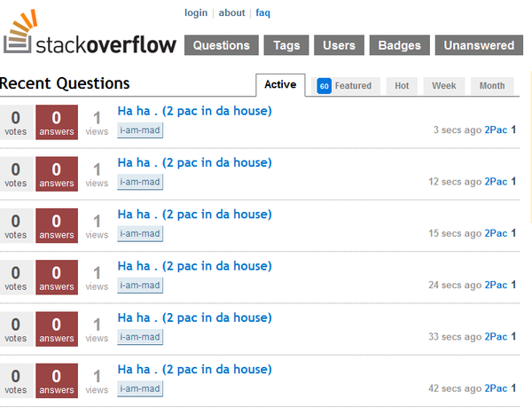Viewport: 532px width, 415px height.
Task: Click i-am-mad tag on 15 secs ago question
Action: pyautogui.click(x=140, y=234)
